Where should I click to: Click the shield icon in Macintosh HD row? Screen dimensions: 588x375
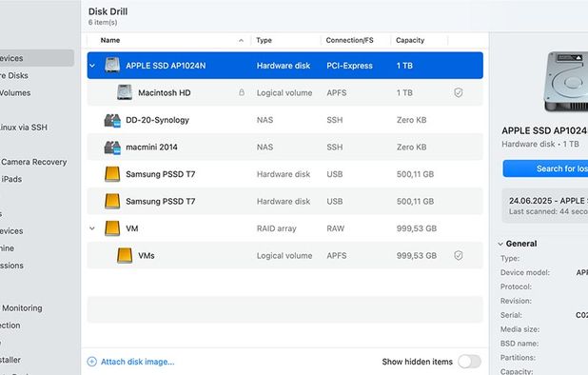[x=459, y=92]
